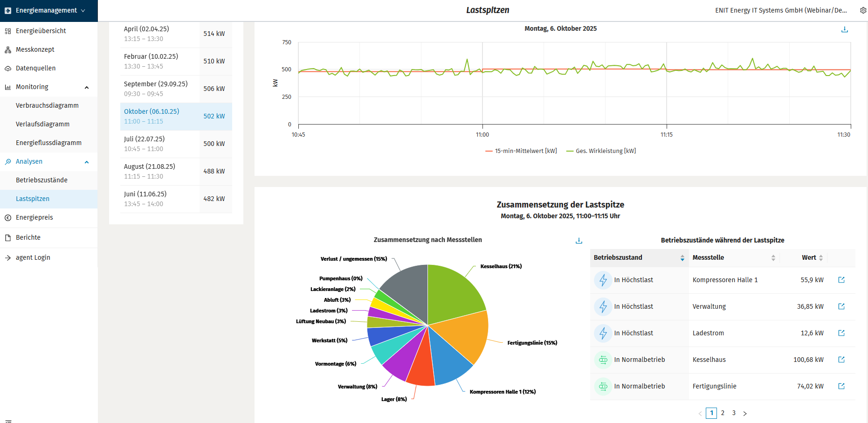
Task: Select the Messkonzept hierarchy icon
Action: [7, 49]
